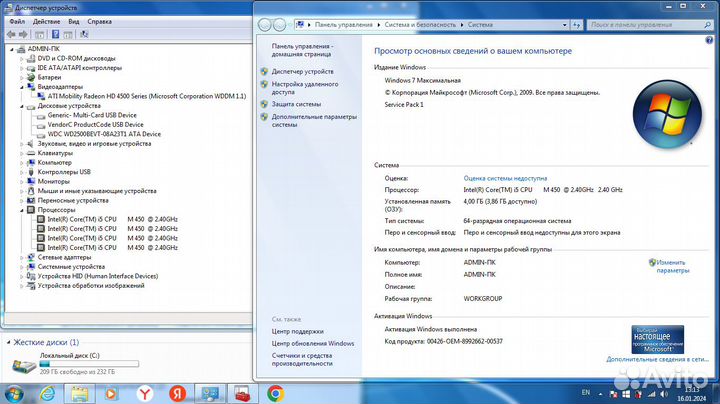Select Устройства HID (Human Interface Devices) row
The height and width of the screenshot is (404, 720).
(98, 276)
